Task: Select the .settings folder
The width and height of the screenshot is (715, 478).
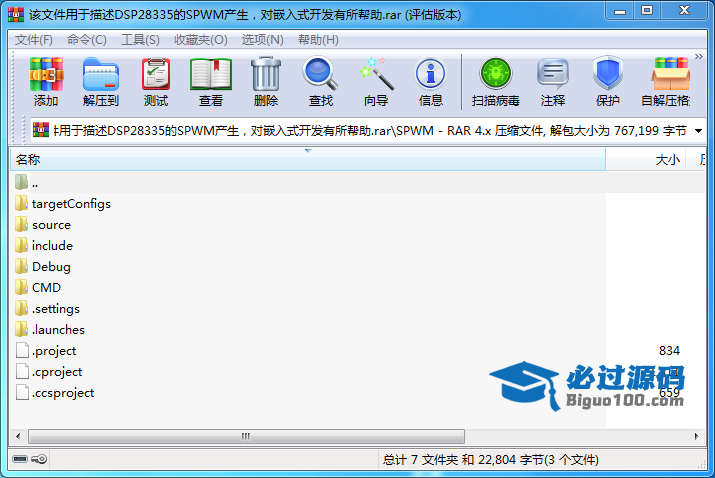Action: point(47,308)
